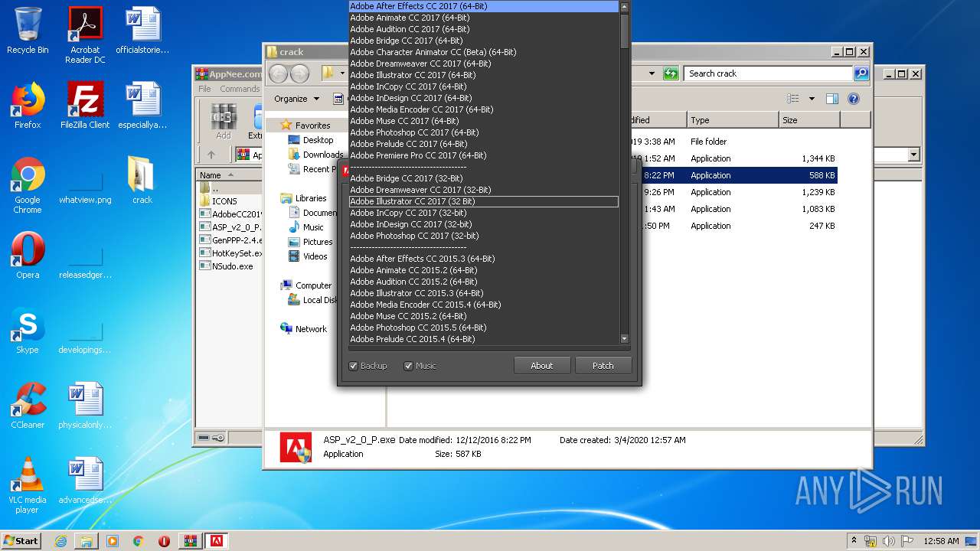Click the volume icon in system tray
This screenshot has width=980, height=551.
pos(889,541)
